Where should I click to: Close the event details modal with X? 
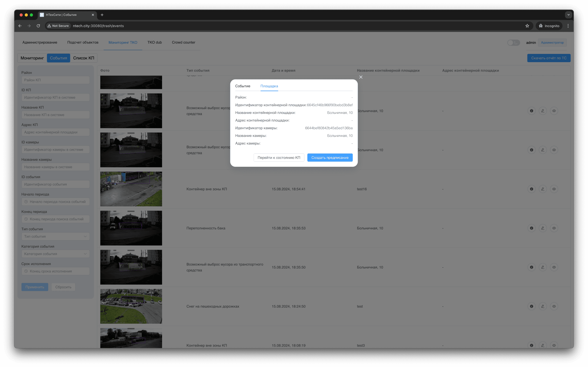coord(361,77)
